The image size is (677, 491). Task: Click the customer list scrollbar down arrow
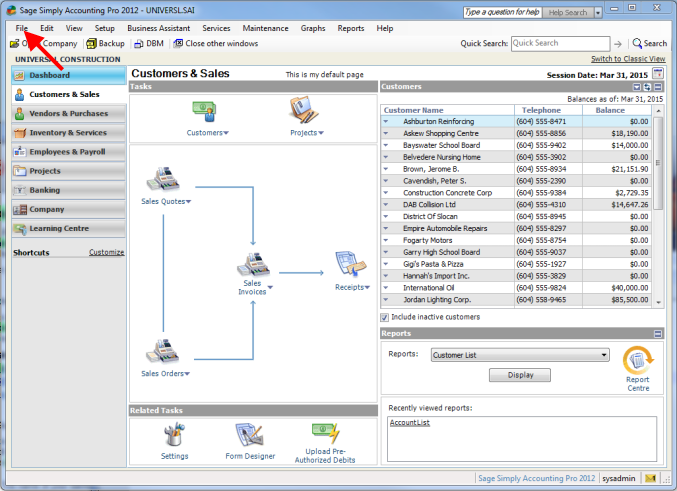click(x=658, y=303)
